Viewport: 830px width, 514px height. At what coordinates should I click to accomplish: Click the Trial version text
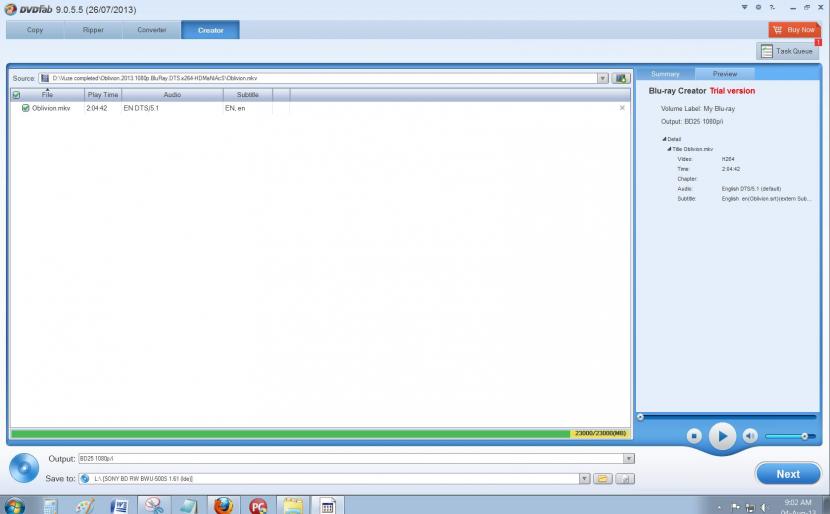coord(732,91)
